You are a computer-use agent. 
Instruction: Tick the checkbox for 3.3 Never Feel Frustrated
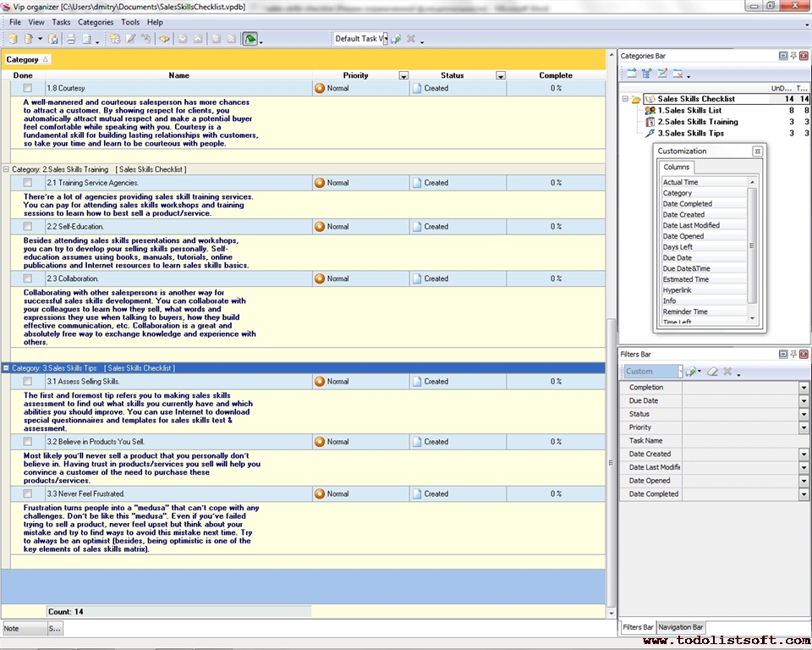coord(28,494)
